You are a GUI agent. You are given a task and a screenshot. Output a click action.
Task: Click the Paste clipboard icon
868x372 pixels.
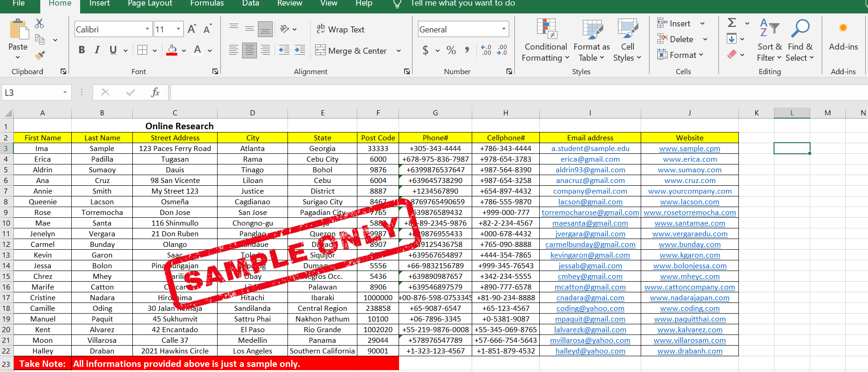tap(19, 30)
